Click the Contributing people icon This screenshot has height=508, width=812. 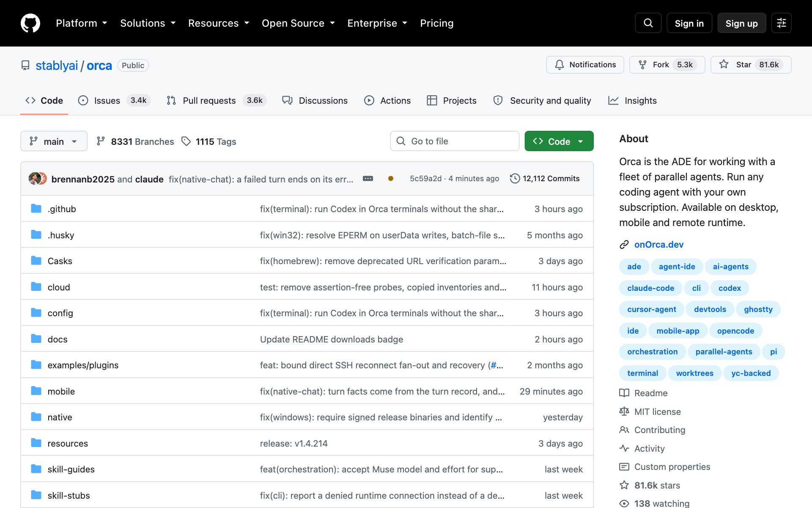(624, 430)
